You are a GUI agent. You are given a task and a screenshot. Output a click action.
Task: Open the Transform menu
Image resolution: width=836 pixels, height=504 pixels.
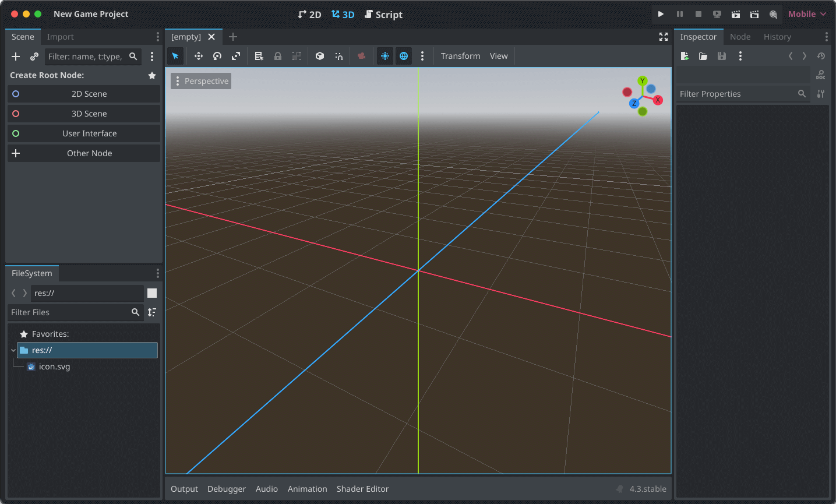460,56
